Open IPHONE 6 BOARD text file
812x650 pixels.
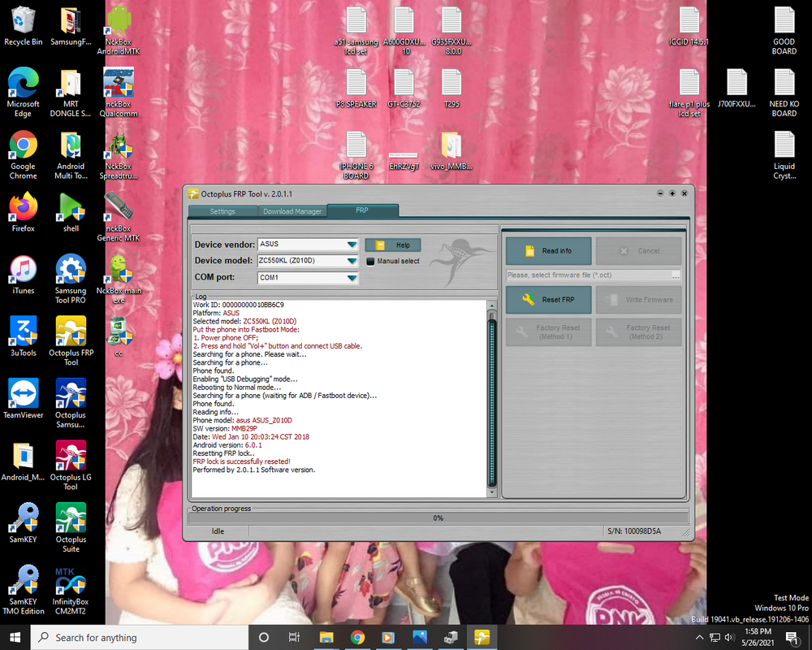(x=356, y=154)
